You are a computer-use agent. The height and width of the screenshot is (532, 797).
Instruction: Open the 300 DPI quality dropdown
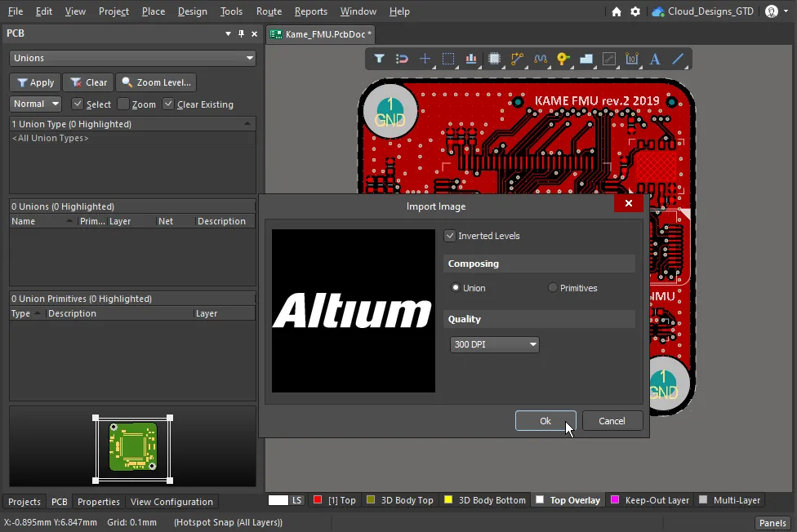pos(495,344)
